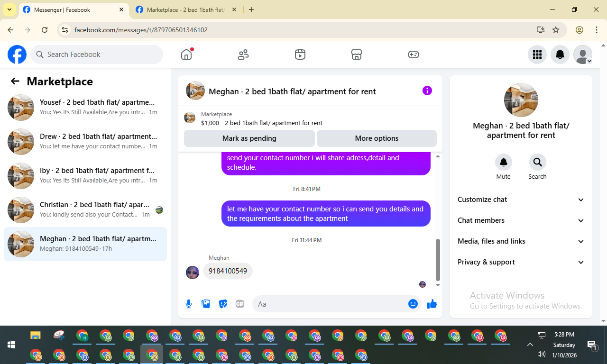Expand Chat members section
The height and width of the screenshot is (364, 607).
pyautogui.click(x=521, y=220)
